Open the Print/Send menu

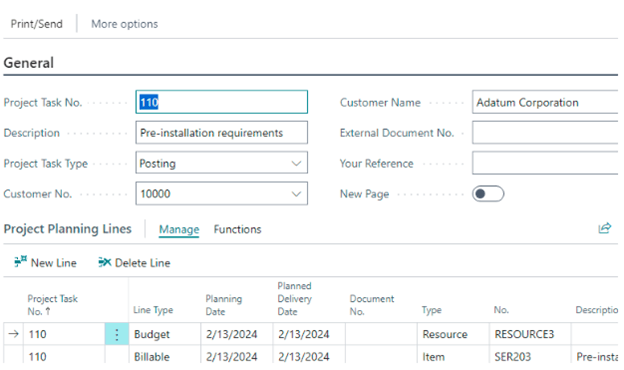37,24
